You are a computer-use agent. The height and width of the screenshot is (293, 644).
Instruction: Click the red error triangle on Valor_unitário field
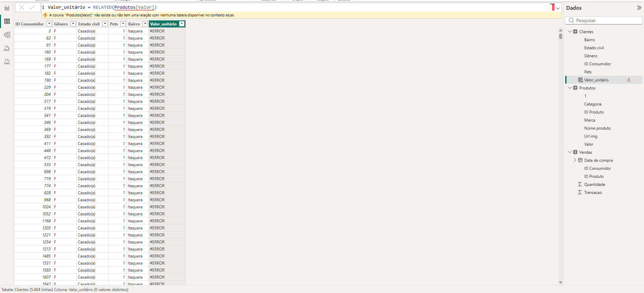point(629,80)
